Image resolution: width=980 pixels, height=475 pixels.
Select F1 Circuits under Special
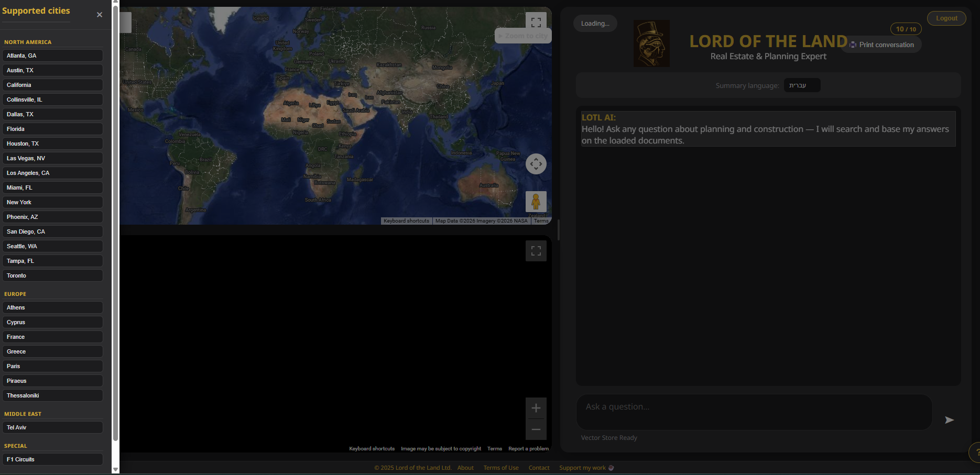point(52,459)
